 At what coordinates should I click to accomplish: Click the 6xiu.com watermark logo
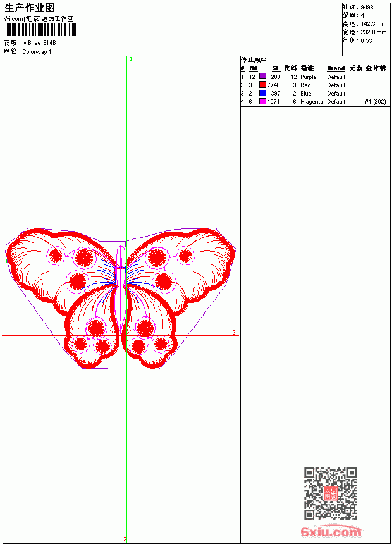coord(331,531)
